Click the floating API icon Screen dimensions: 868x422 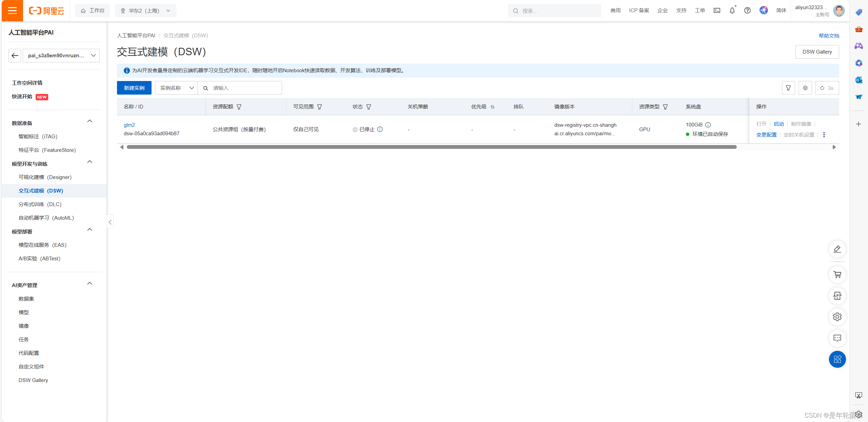coord(837,296)
